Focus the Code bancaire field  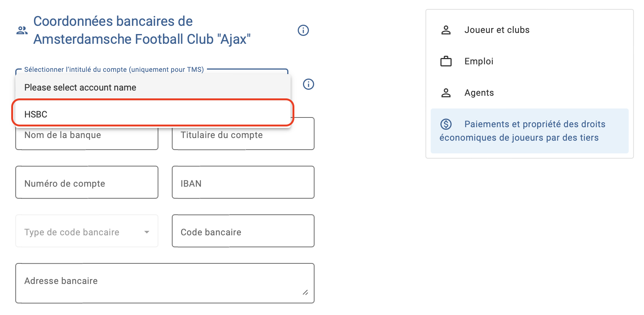[x=243, y=231]
